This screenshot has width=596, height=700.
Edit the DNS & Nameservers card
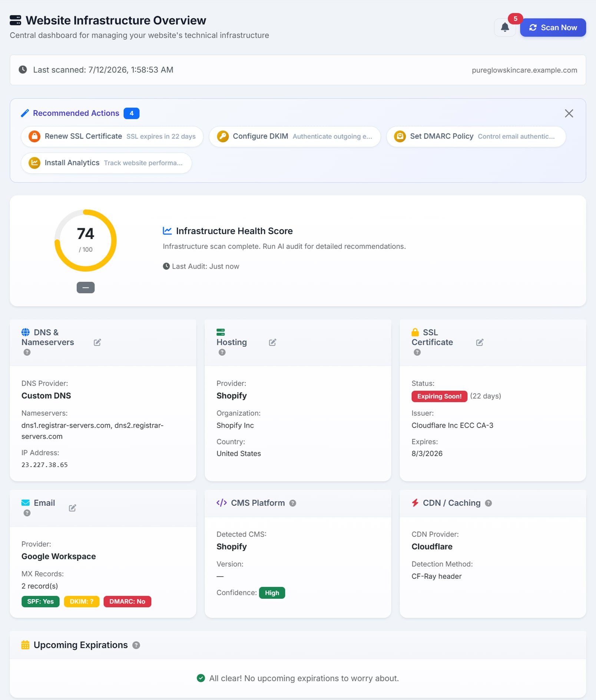tap(97, 342)
